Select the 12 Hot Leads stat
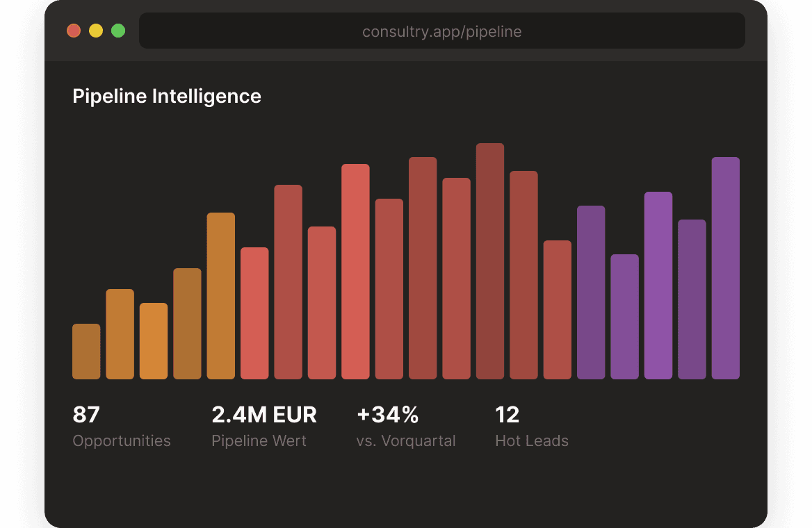812x528 pixels. [531, 425]
